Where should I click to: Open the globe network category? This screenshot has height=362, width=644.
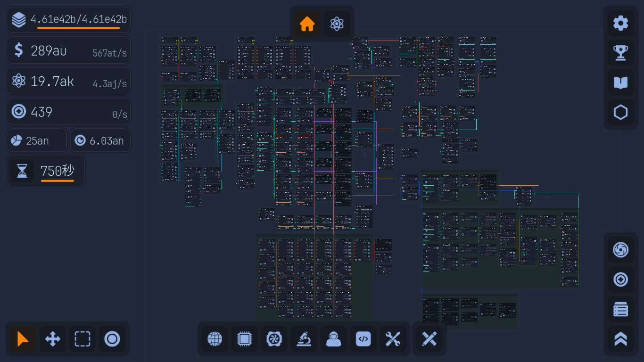point(215,339)
